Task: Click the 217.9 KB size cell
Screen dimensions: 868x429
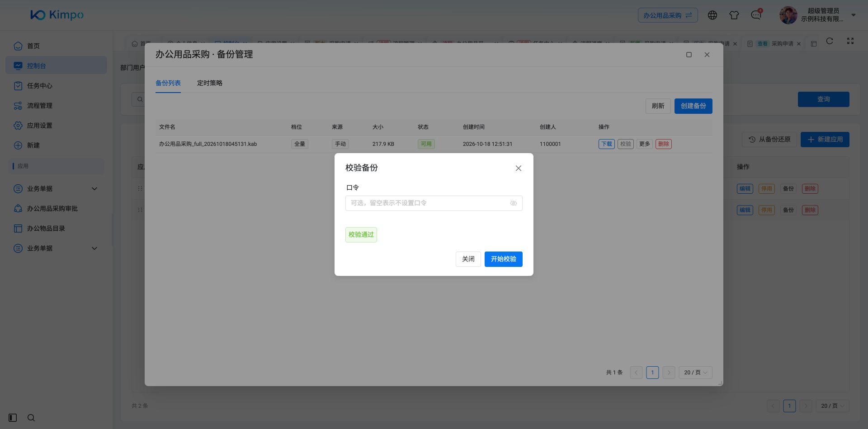Action: coord(383,144)
